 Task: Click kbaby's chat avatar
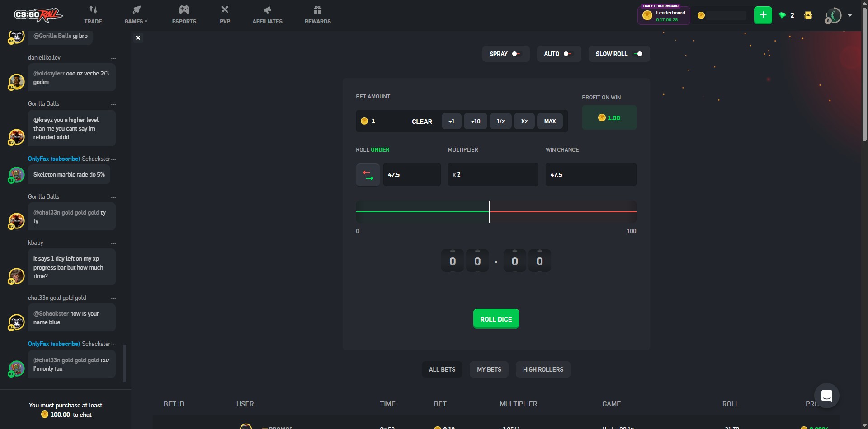pos(17,276)
